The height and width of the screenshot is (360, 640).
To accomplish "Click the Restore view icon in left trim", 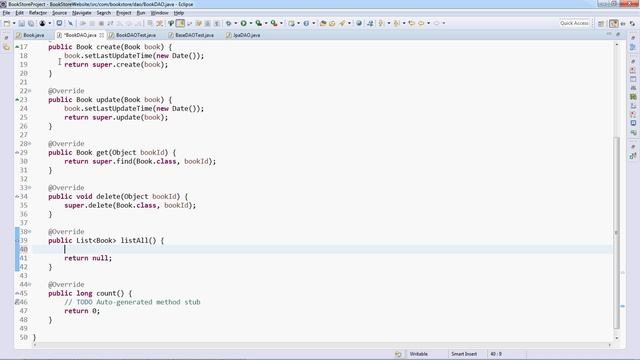I will [x=6, y=38].
